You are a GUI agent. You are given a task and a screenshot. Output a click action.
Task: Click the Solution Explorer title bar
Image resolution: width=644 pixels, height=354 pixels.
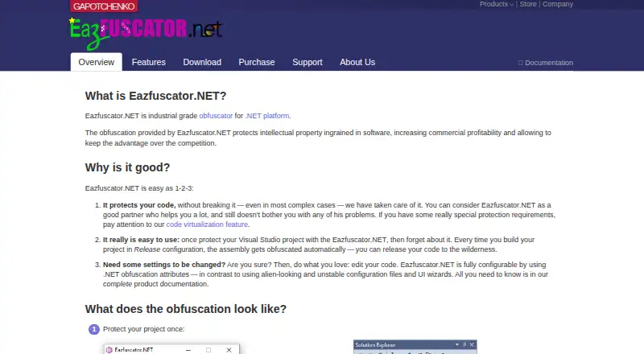(x=415, y=344)
